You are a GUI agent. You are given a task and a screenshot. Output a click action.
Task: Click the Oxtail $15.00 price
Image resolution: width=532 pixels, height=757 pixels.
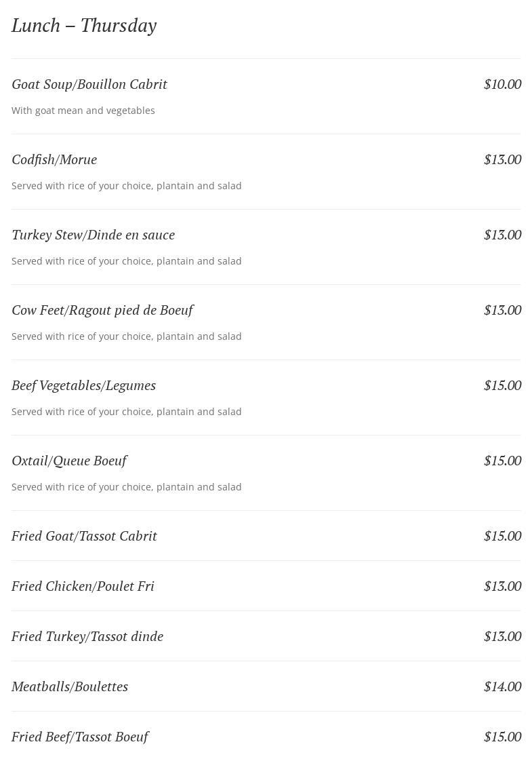click(x=502, y=461)
